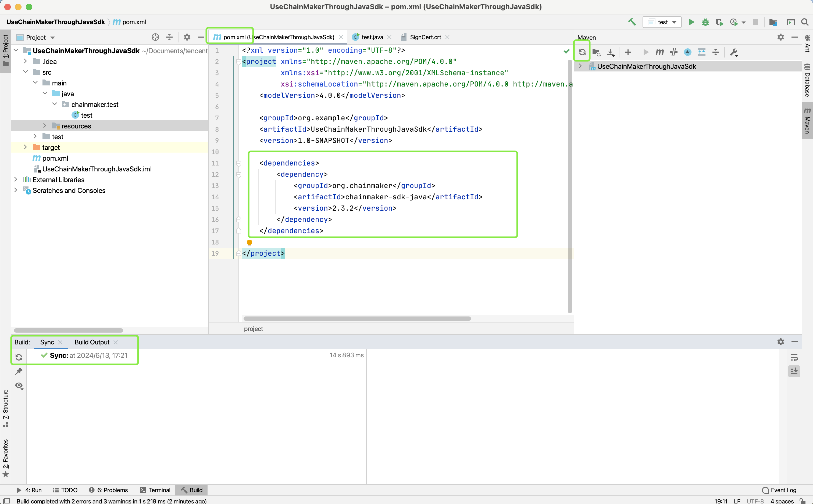Open the Build Output tab

92,342
